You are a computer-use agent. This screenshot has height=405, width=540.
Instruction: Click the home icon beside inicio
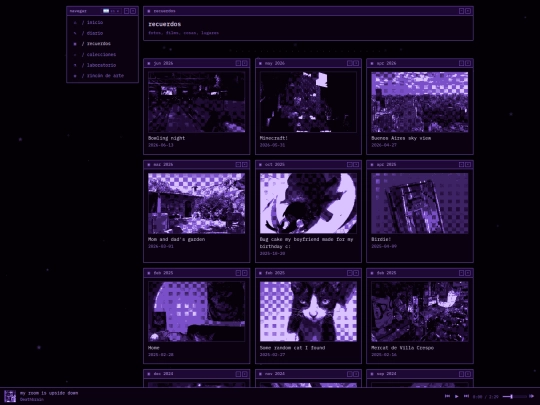(x=75, y=23)
